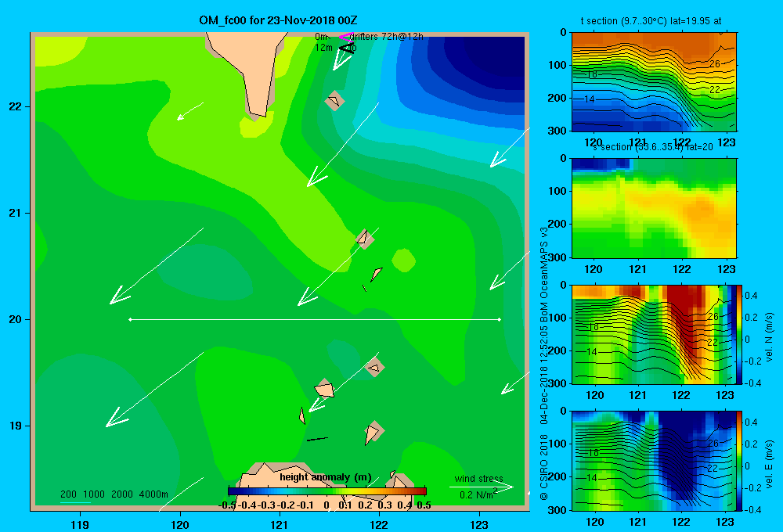Click the "0.4" tick on the vel. N color scale
Viewport: 783px width, 532px height.
[751, 296]
